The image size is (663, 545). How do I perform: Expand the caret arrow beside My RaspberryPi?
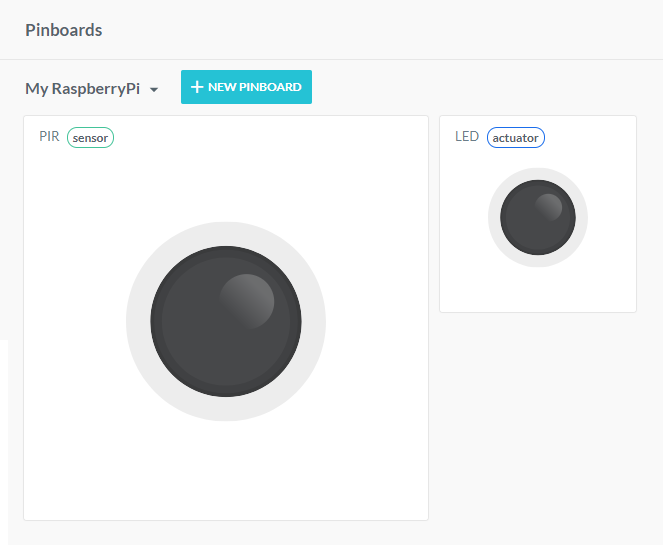coord(154,90)
